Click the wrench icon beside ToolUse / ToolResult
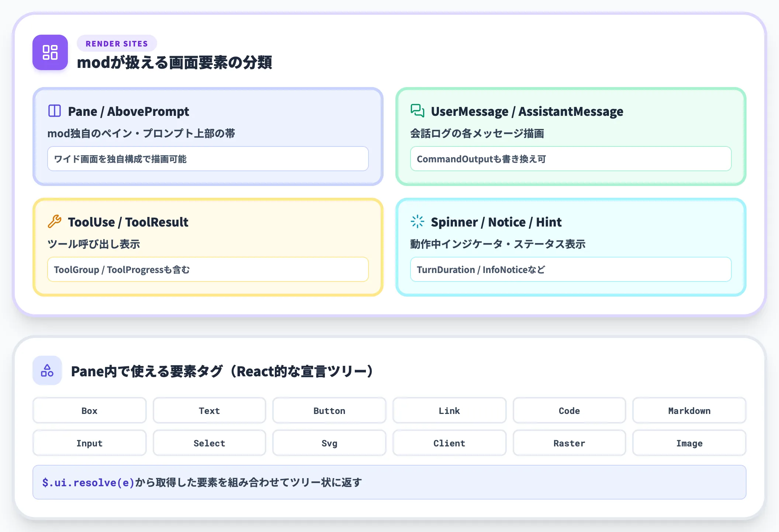This screenshot has width=779, height=532. 55,221
